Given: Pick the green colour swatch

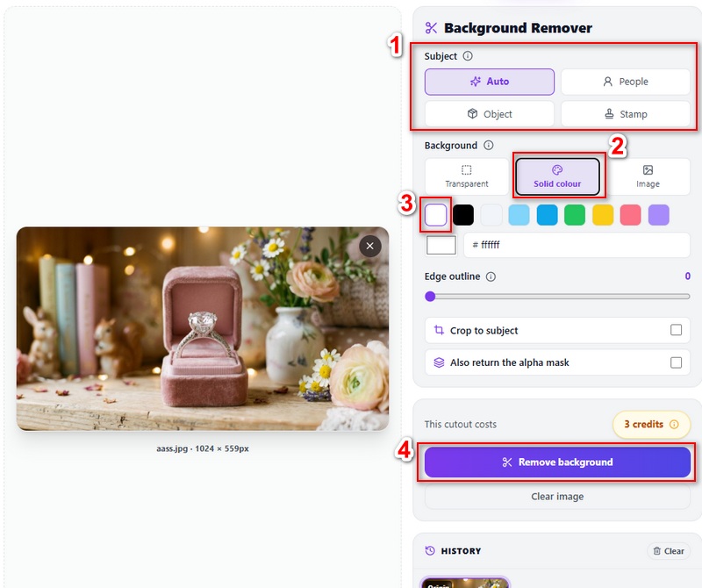Looking at the screenshot, I should click(575, 215).
